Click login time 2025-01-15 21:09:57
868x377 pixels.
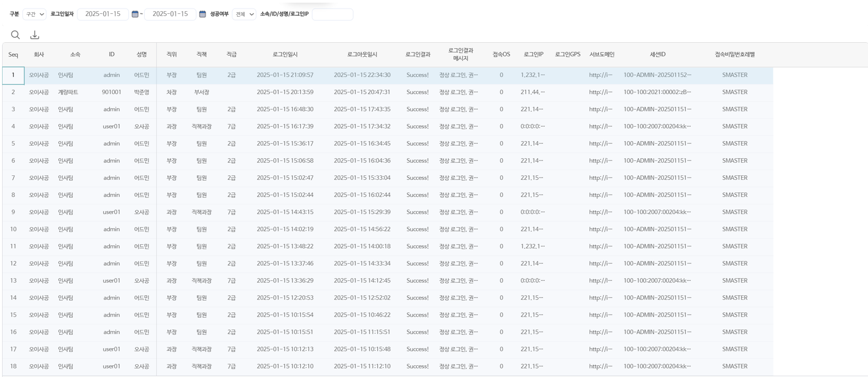tap(285, 75)
